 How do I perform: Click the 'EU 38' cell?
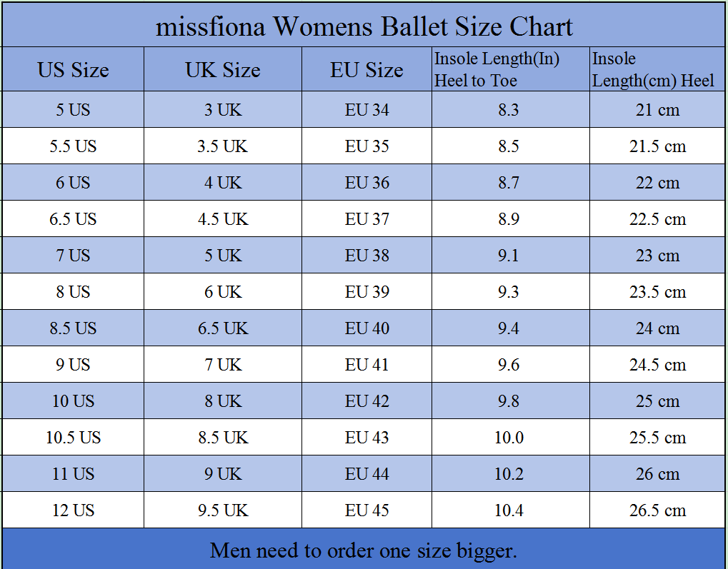click(367, 256)
